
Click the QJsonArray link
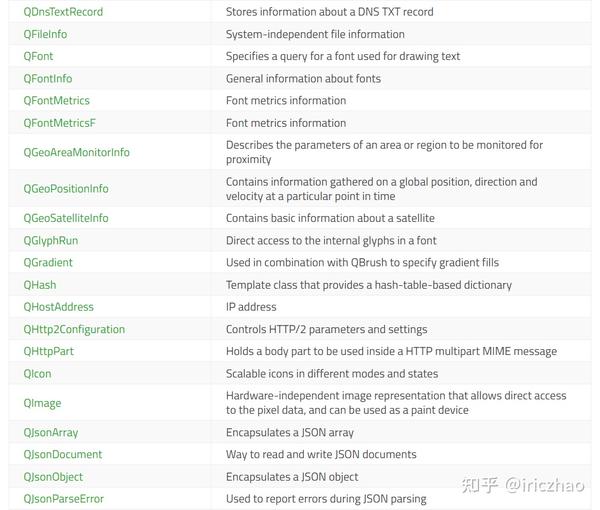point(51,432)
